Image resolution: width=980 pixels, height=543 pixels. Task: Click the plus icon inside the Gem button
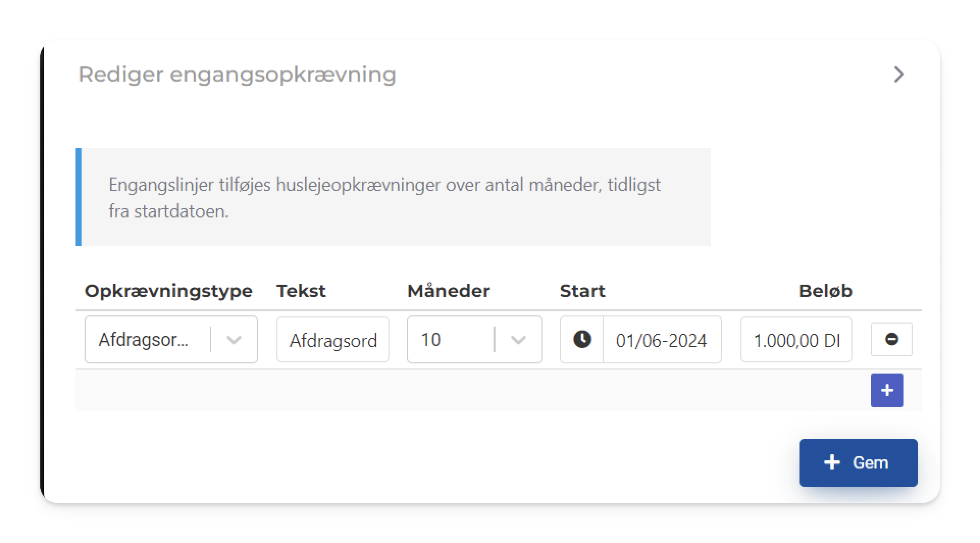tap(832, 462)
